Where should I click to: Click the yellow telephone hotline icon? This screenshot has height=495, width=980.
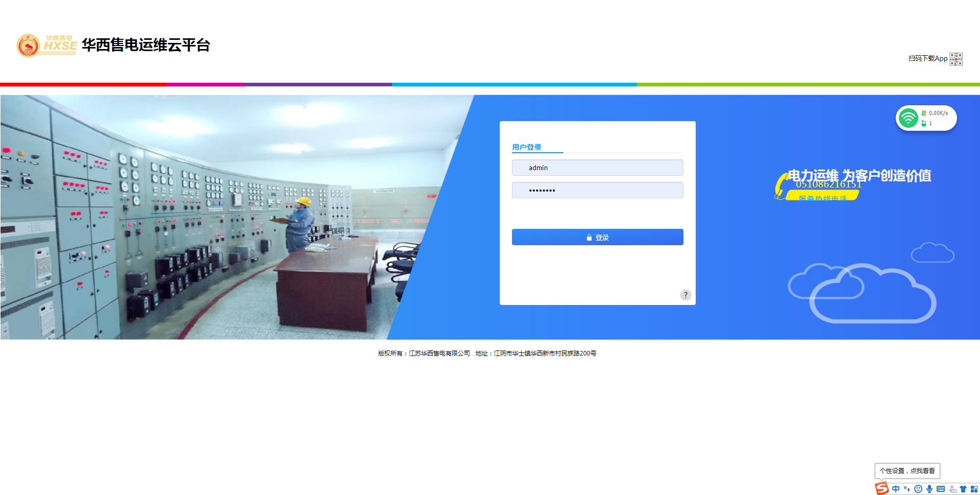[x=780, y=187]
